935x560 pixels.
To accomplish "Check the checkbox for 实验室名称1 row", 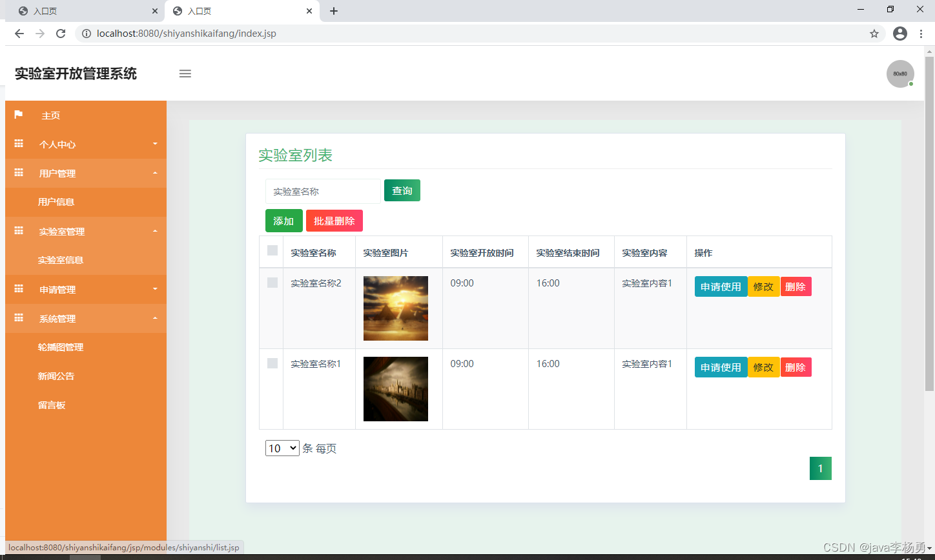I will tap(272, 363).
